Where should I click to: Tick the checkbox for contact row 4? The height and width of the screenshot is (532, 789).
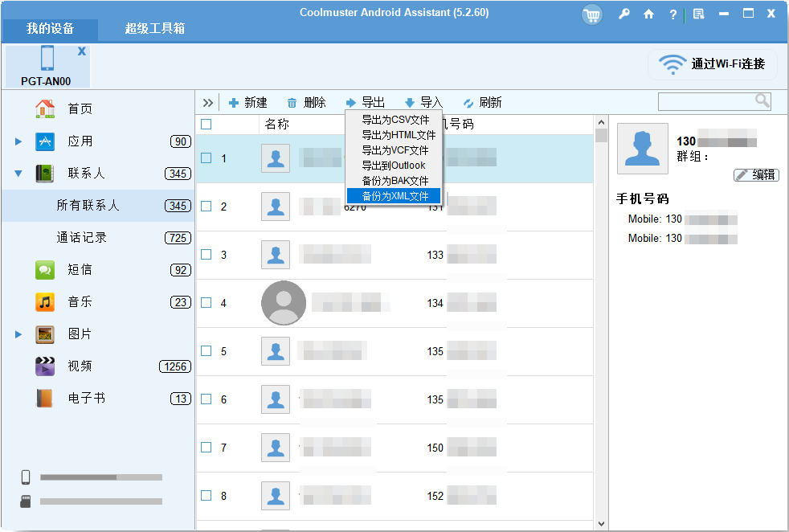(206, 302)
